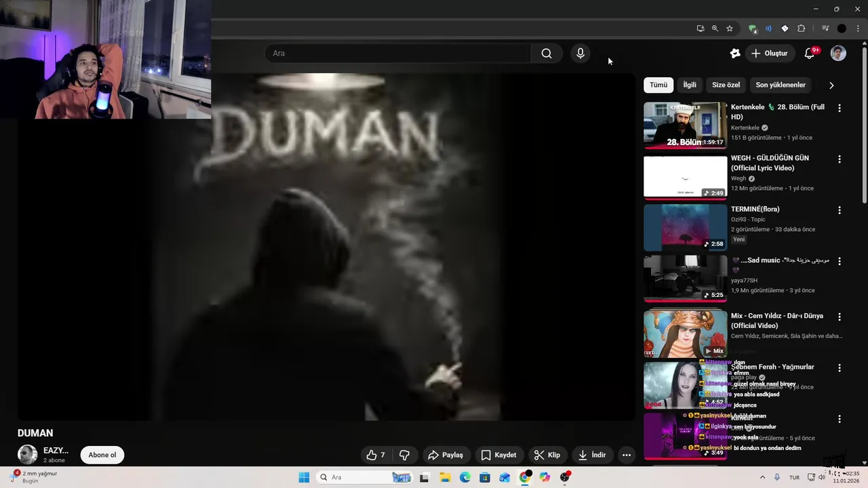Click the TUR language indicator
Screen dimensions: 868x488
(794, 477)
